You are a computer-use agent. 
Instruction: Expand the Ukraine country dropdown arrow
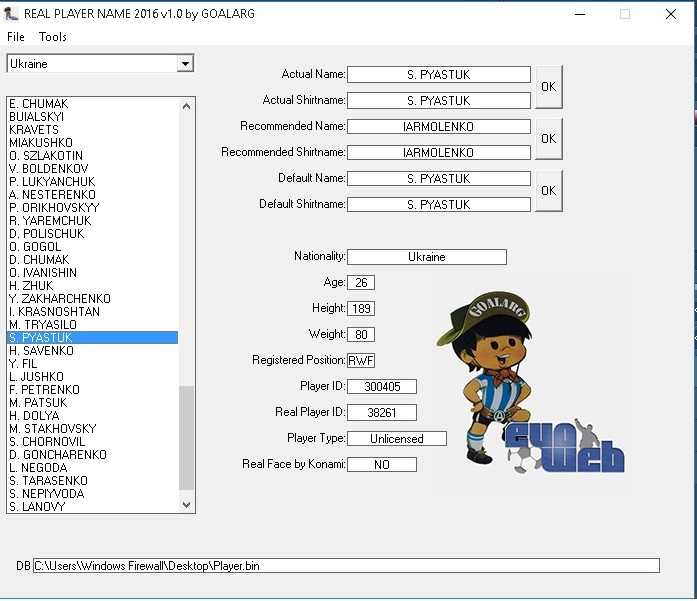pos(185,64)
